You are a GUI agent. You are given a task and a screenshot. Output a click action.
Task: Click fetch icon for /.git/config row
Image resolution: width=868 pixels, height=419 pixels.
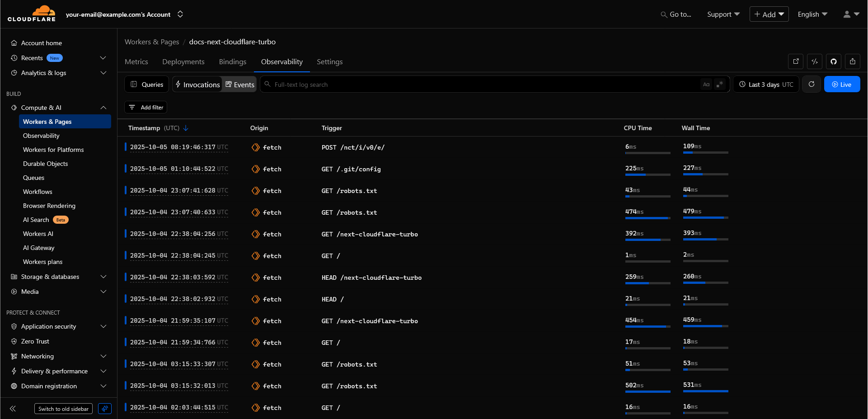256,169
